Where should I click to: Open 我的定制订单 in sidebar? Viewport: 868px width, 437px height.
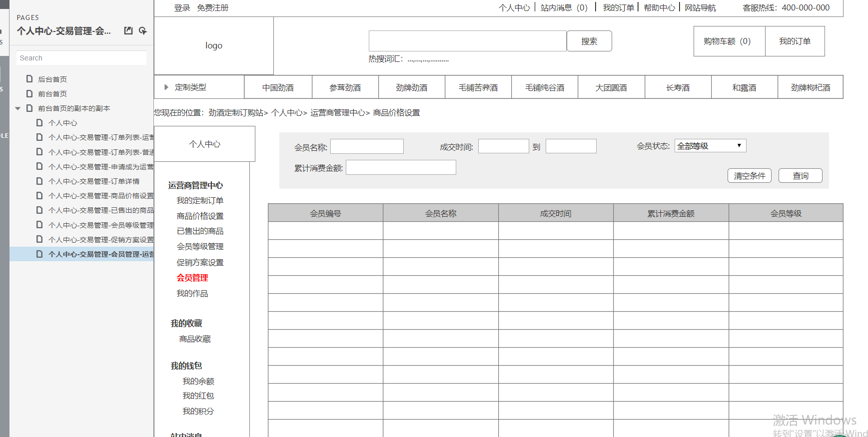click(x=200, y=200)
